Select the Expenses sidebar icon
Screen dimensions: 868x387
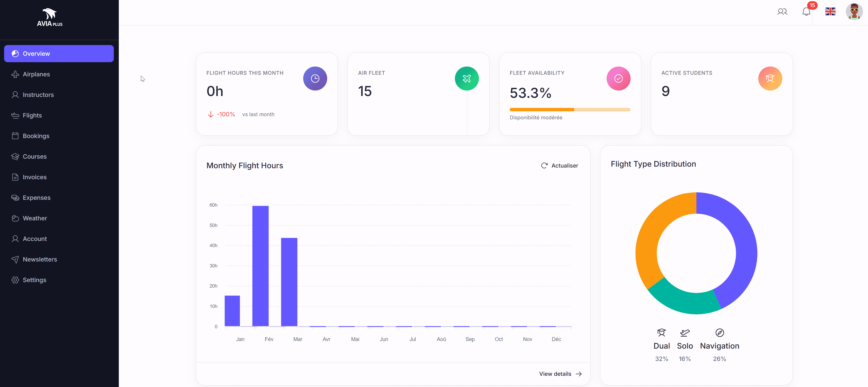pyautogui.click(x=16, y=198)
